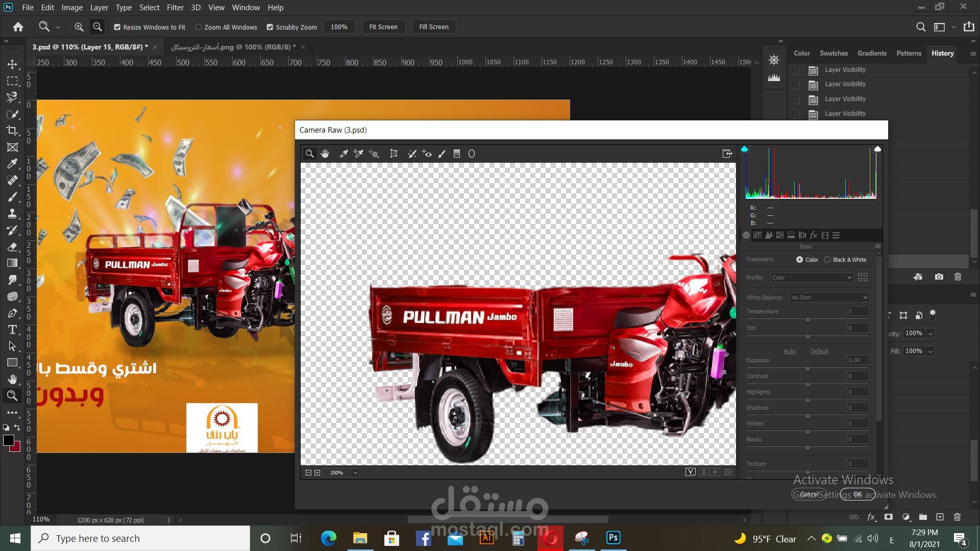Click OK in Camera Raw dialog
This screenshot has height=551, width=980.
click(x=857, y=494)
